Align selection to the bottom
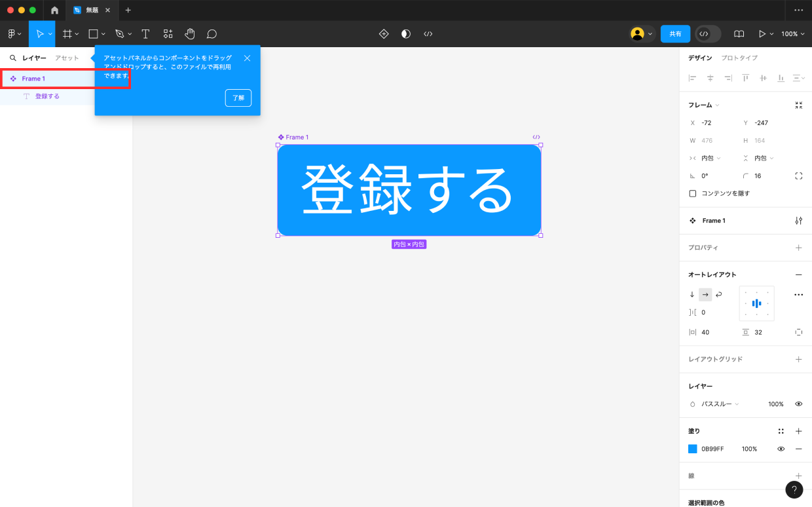Image resolution: width=812 pixels, height=507 pixels. point(781,78)
